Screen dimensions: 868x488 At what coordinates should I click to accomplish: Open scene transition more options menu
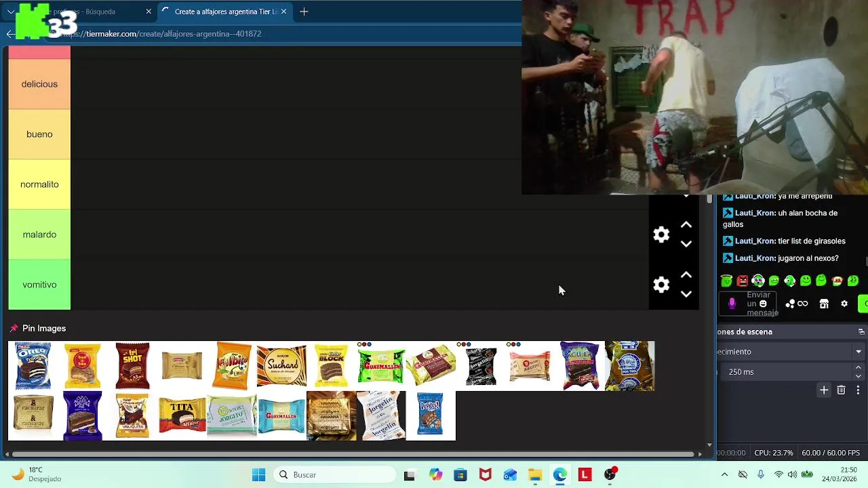(x=858, y=390)
